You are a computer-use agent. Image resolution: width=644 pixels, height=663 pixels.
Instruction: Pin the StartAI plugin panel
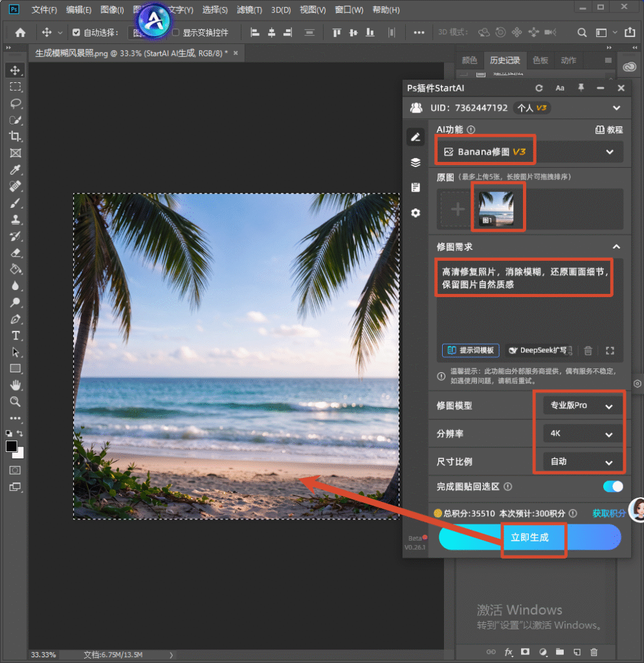(x=581, y=88)
